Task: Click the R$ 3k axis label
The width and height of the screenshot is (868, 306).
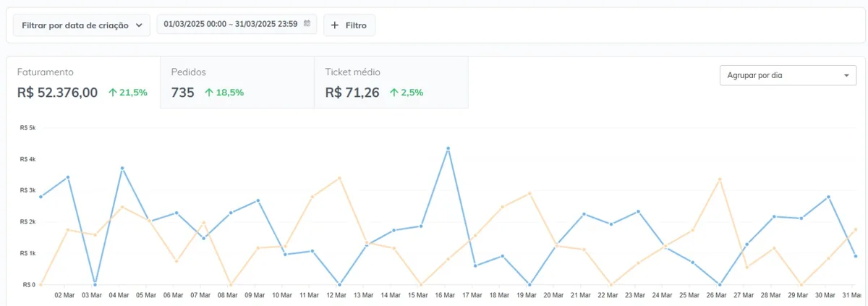Action: click(x=28, y=190)
